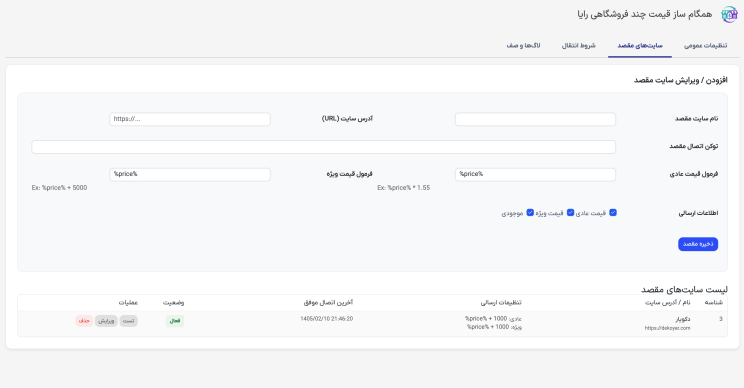
Task: Toggle the قیمت ویژه checkbox
Action: 570,212
